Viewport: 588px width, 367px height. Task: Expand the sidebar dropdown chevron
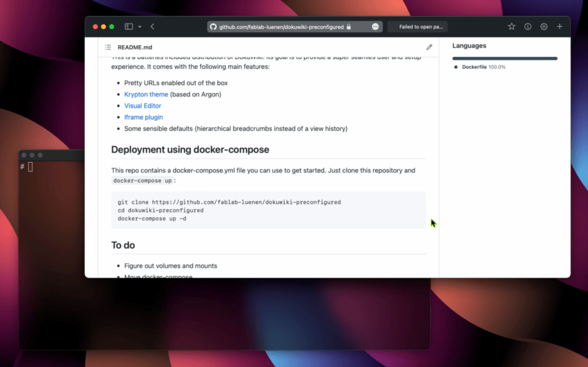click(x=140, y=27)
